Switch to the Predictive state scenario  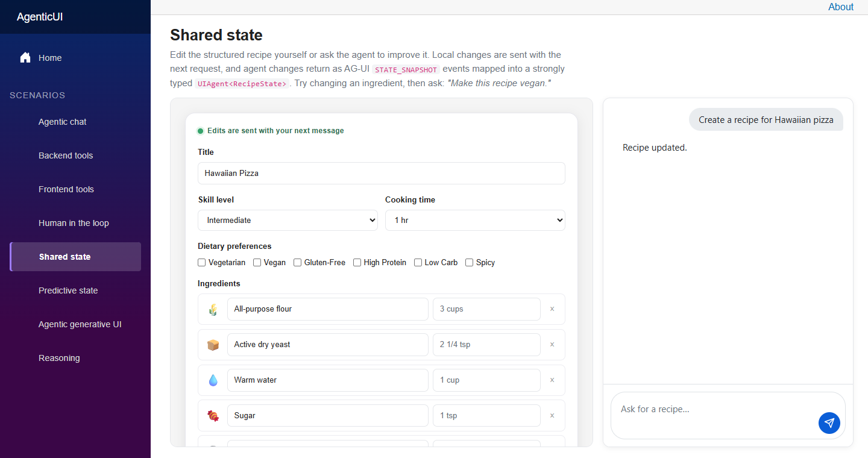click(75, 290)
